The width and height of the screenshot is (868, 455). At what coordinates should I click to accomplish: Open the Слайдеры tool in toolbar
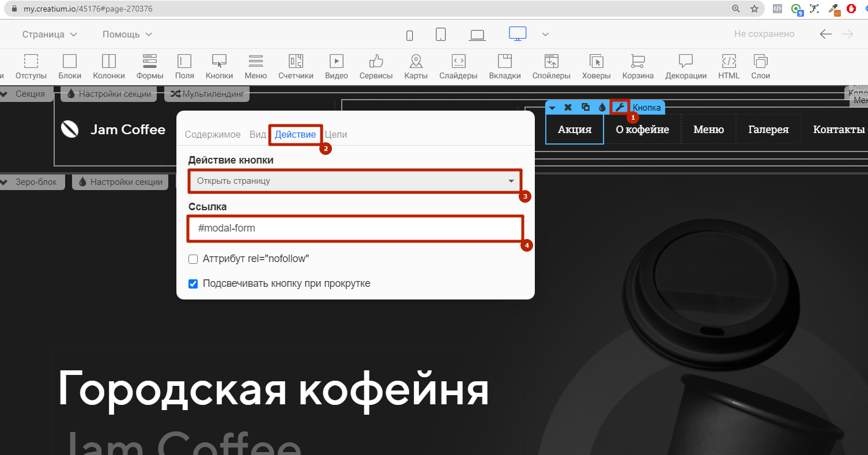click(458, 67)
